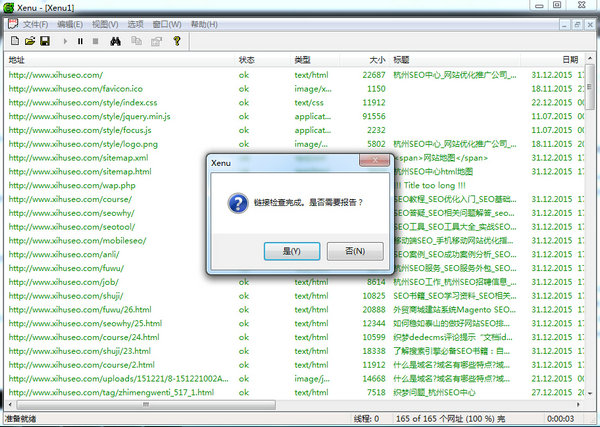Click the Save floppy disk icon
The height and width of the screenshot is (427, 600).
coord(45,41)
